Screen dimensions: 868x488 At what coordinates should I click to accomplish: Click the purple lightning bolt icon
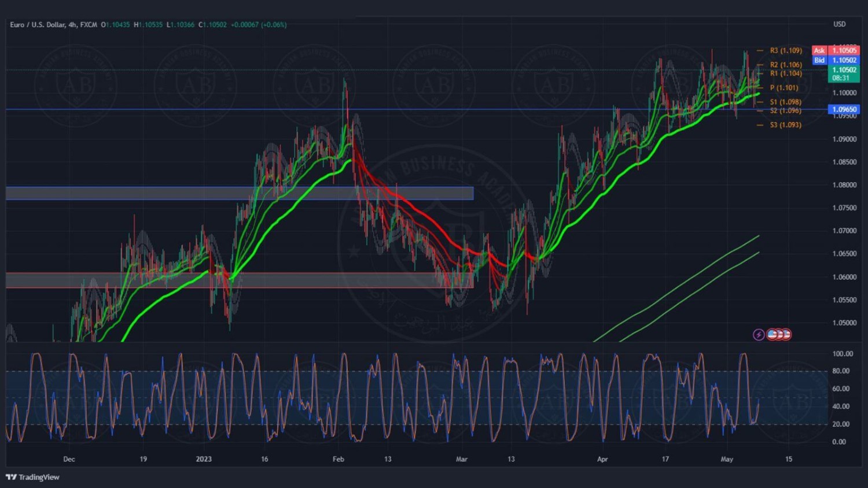(758, 335)
